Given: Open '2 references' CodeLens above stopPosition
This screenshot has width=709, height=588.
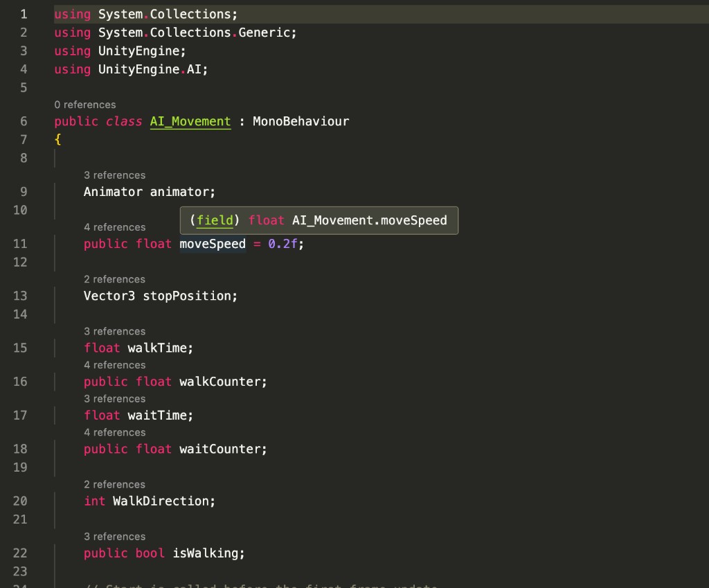Looking at the screenshot, I should 114,279.
